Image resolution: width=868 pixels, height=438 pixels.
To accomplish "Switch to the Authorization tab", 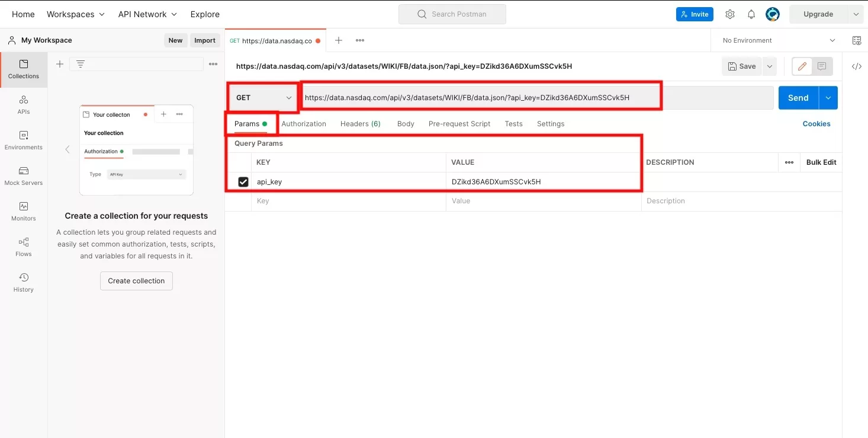I will pos(304,124).
